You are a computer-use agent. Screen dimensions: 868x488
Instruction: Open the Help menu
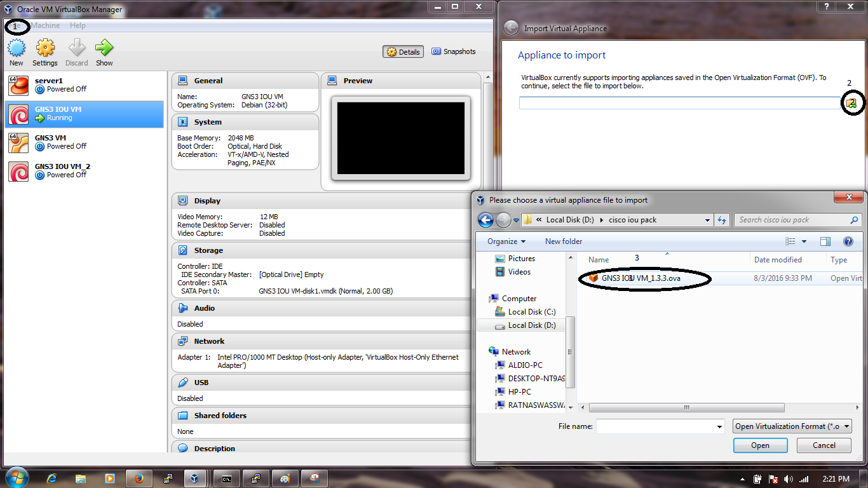[78, 25]
